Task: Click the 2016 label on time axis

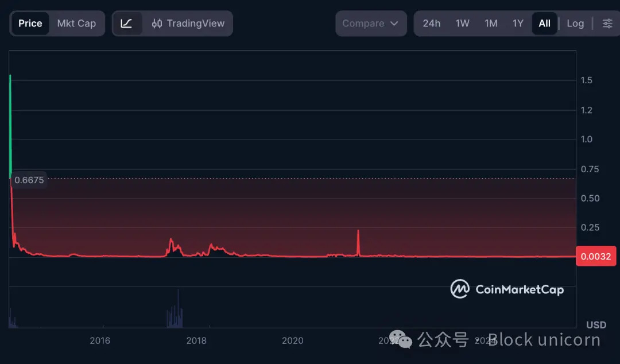Action: 100,340
